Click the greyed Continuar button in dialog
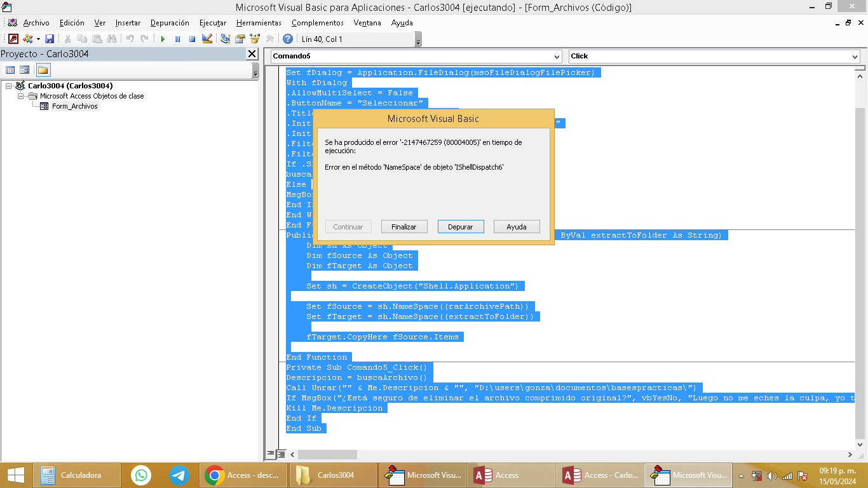 [x=348, y=227]
